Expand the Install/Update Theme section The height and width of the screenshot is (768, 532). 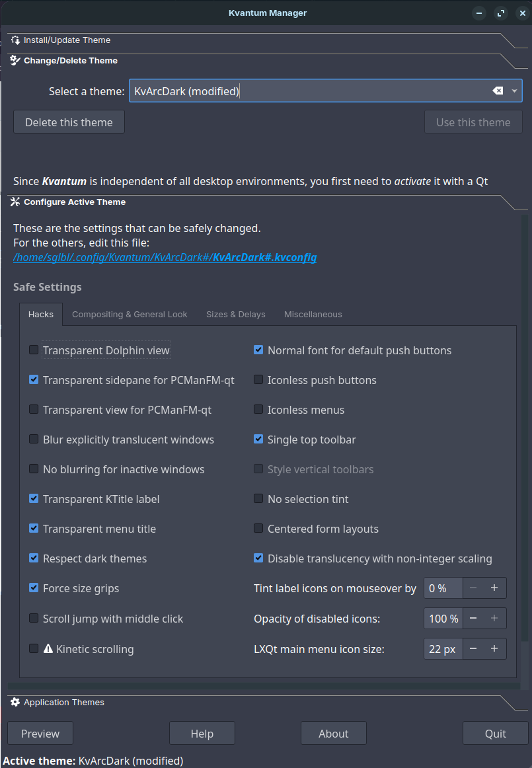pyautogui.click(x=66, y=40)
